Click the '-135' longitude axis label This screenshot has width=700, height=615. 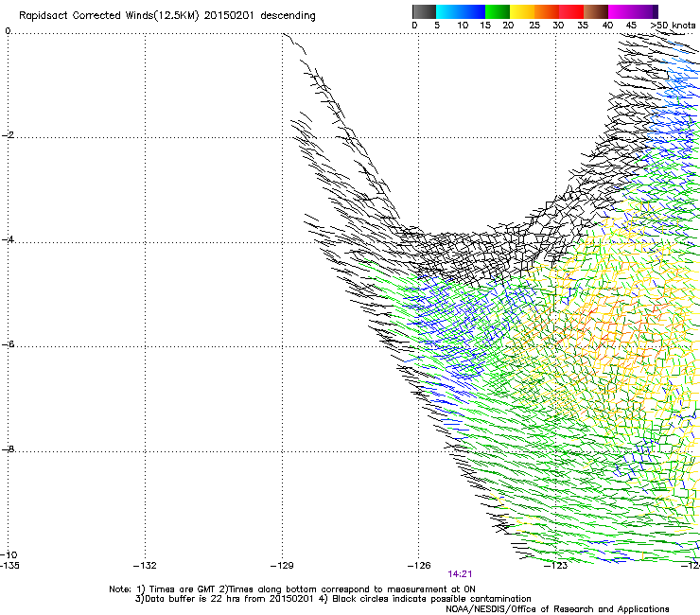coord(9,566)
